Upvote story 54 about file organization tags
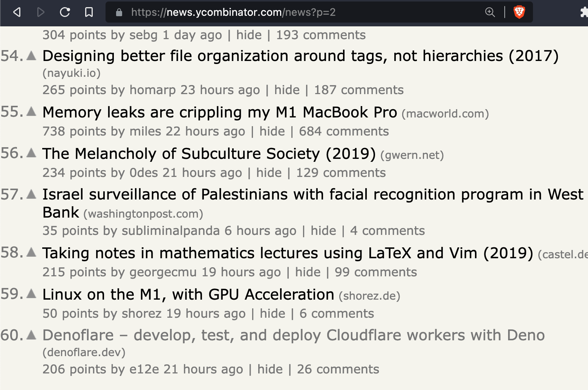Viewport: 588px width, 390px height. 32,56
